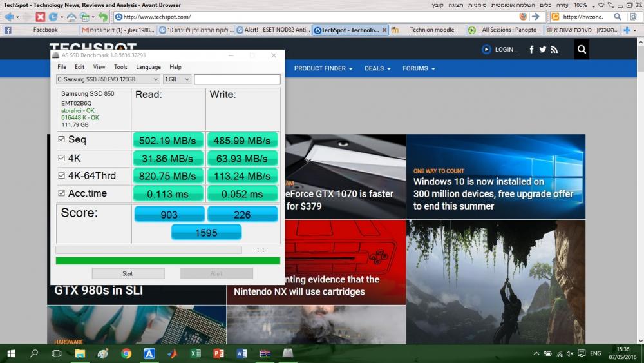Click the Go arrow beside the address bar
Image resolution: width=644 pixels, height=363 pixels.
click(535, 17)
